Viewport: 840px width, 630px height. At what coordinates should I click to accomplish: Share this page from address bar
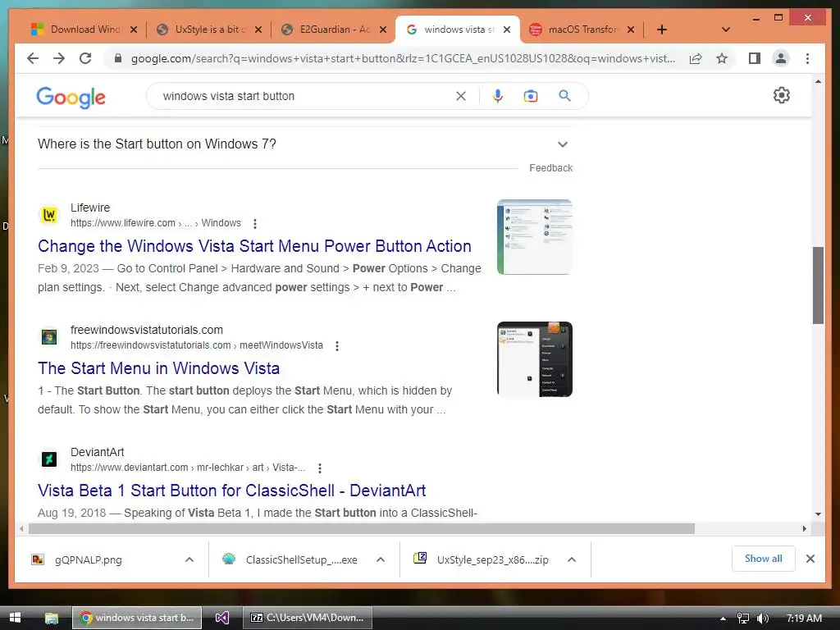tap(696, 58)
